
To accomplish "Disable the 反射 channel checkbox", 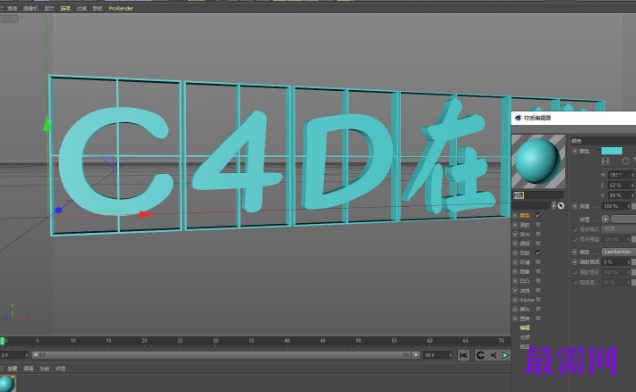I will pos(538,252).
